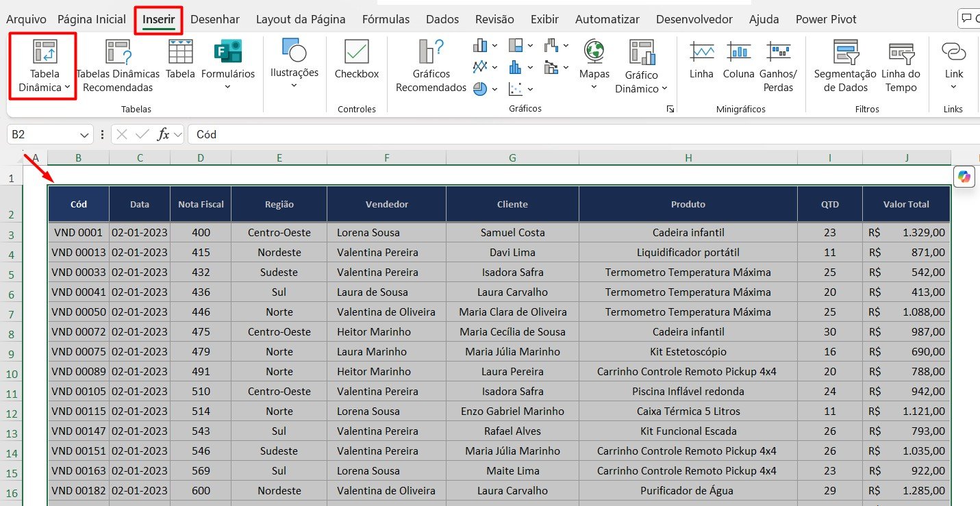Click the scatter chart icon
The height and width of the screenshot is (506, 980).
[516, 88]
